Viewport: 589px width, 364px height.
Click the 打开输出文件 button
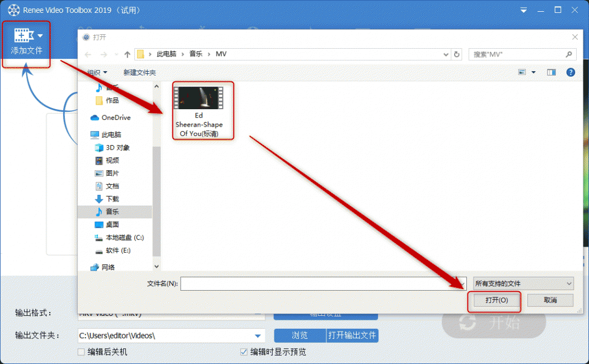click(x=352, y=335)
